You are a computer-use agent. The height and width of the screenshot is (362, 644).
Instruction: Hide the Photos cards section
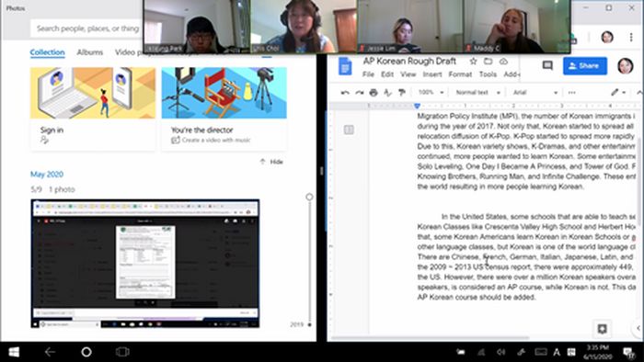[x=272, y=162]
